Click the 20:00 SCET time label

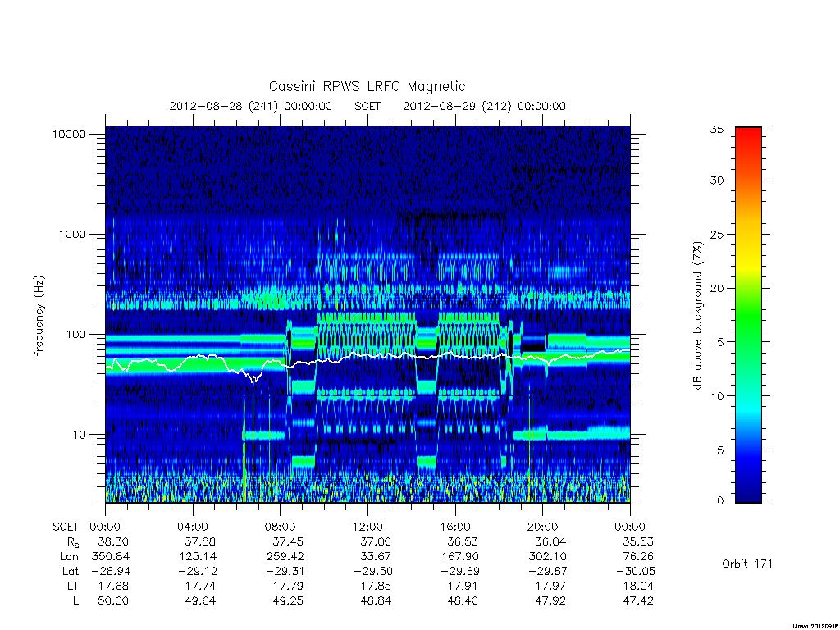coord(543,527)
